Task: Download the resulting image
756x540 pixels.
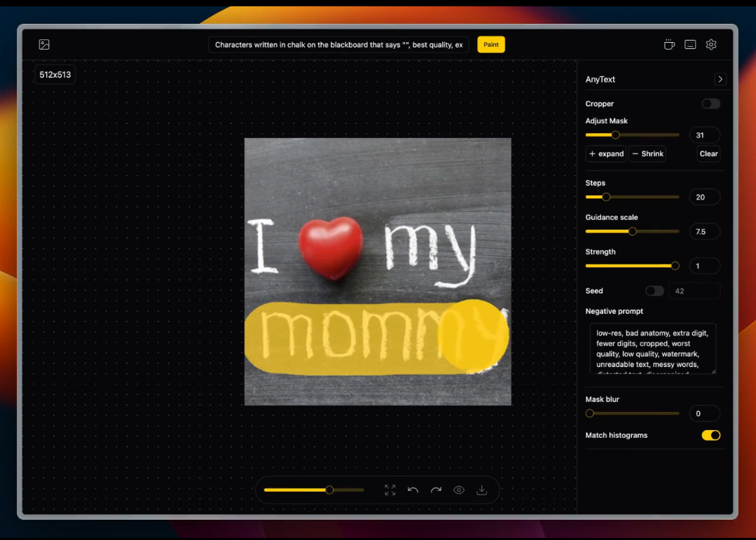Action: tap(482, 490)
